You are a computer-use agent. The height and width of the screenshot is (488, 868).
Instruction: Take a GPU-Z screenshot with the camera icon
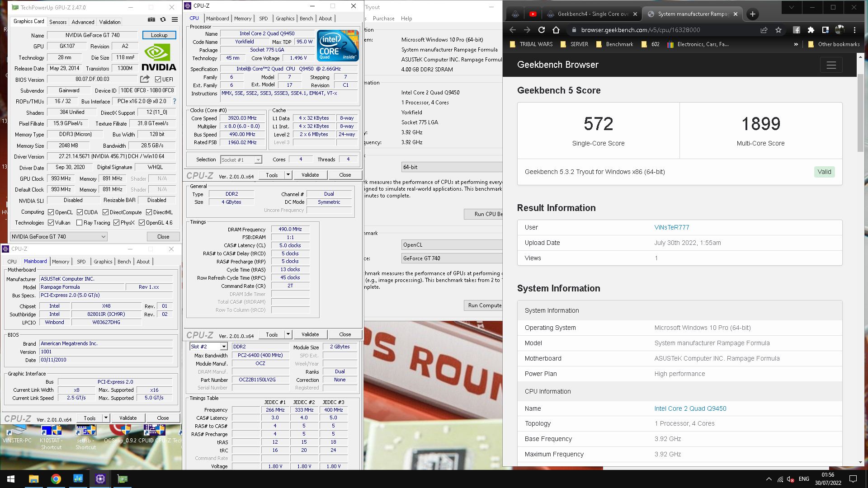151,19
